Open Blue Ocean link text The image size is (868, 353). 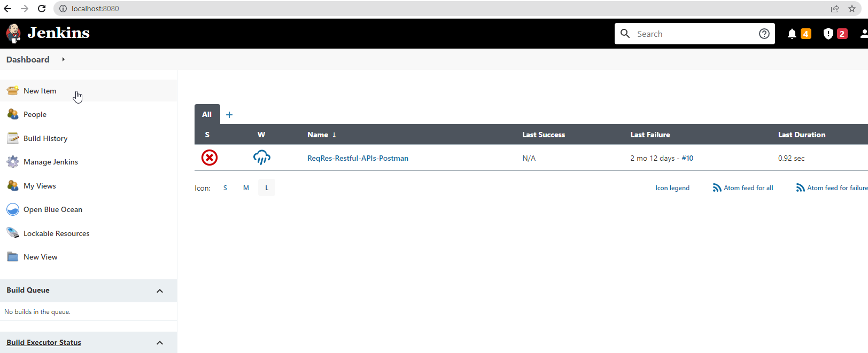click(x=53, y=209)
